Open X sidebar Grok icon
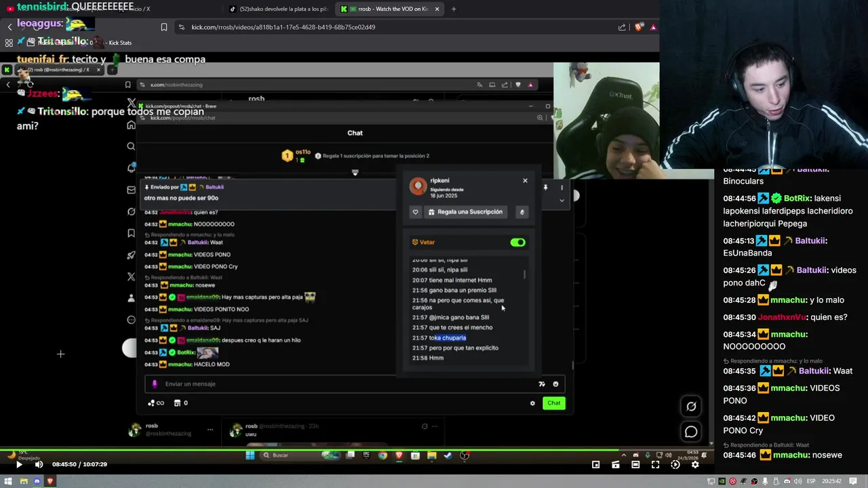The image size is (868, 488). pos(132,211)
